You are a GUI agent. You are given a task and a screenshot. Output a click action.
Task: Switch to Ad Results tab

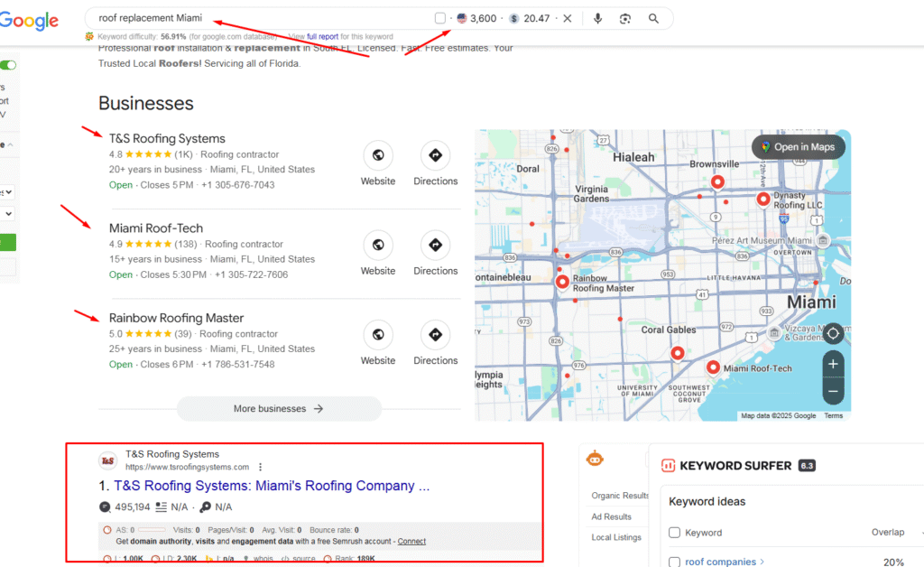pyautogui.click(x=611, y=517)
